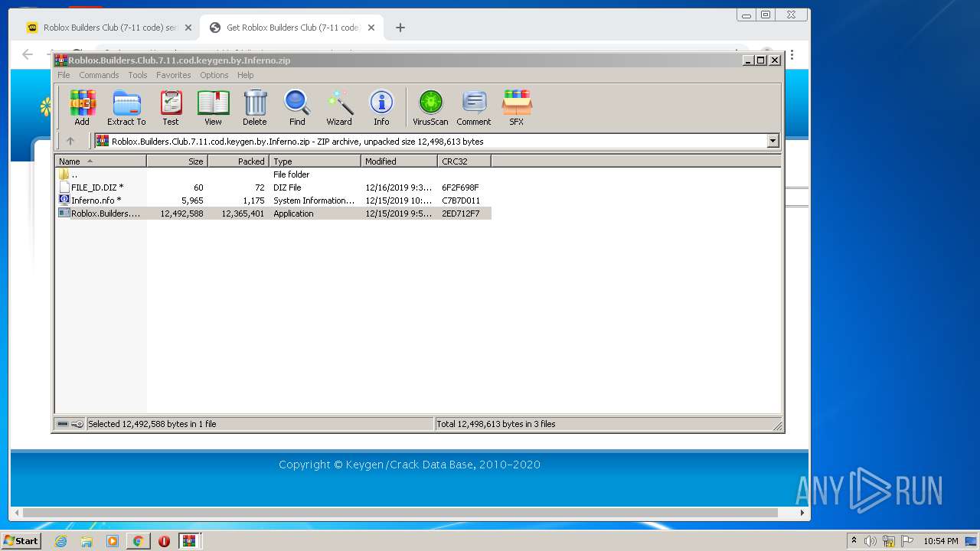The height and width of the screenshot is (551, 980).
Task: Click the network tray icon
Action: pyautogui.click(x=889, y=541)
